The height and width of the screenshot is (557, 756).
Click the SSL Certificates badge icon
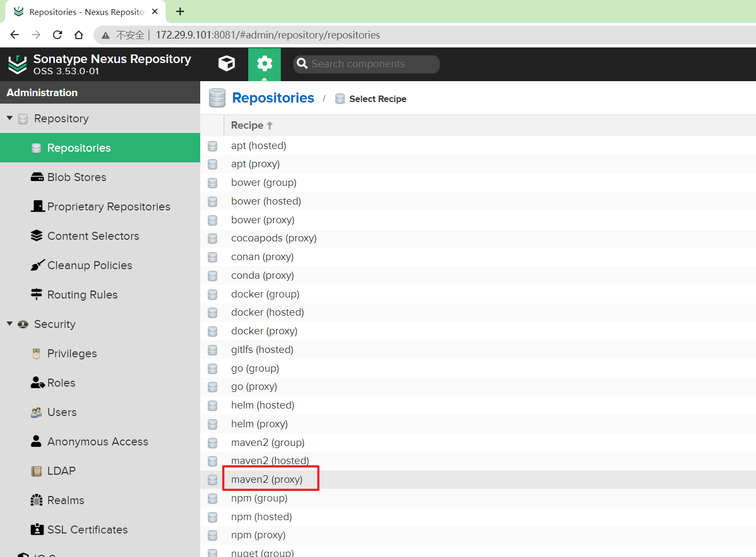coord(37,529)
